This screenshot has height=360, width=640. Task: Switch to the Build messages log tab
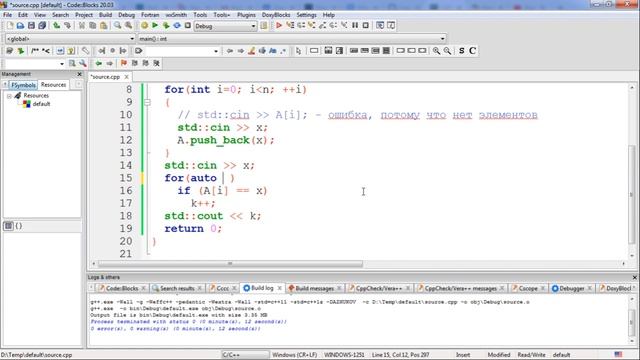click(314, 288)
